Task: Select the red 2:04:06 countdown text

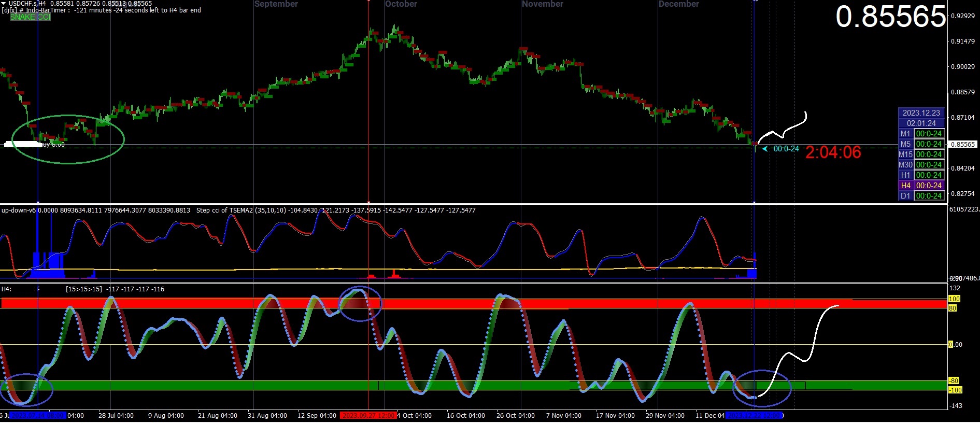Action: [833, 152]
